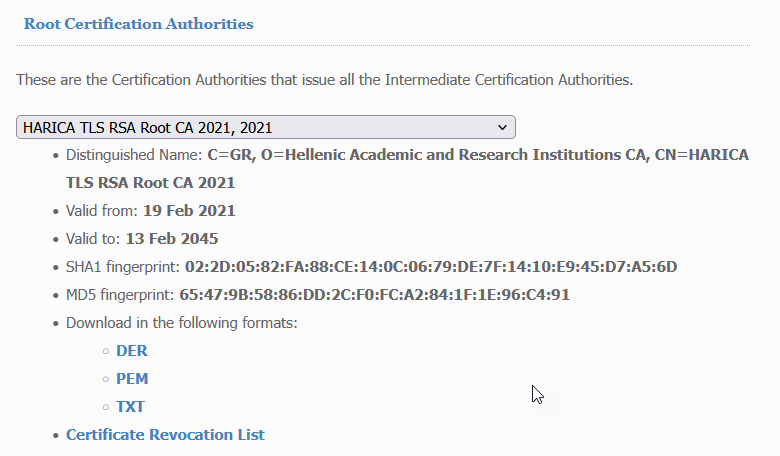Click the 'Download in the following formats' text
Image resolution: width=780 pixels, height=456 pixels.
pos(182,323)
